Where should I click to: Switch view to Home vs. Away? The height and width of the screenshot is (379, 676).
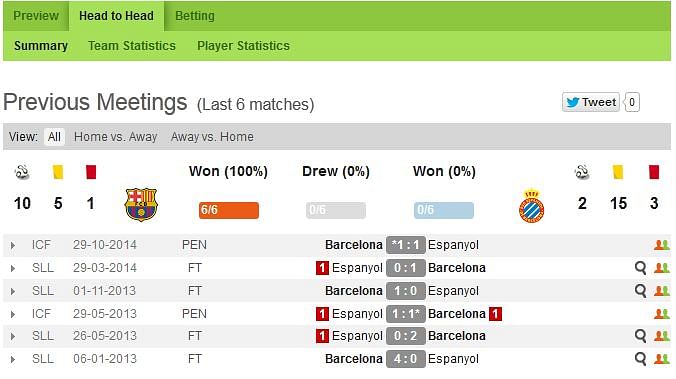(x=116, y=137)
